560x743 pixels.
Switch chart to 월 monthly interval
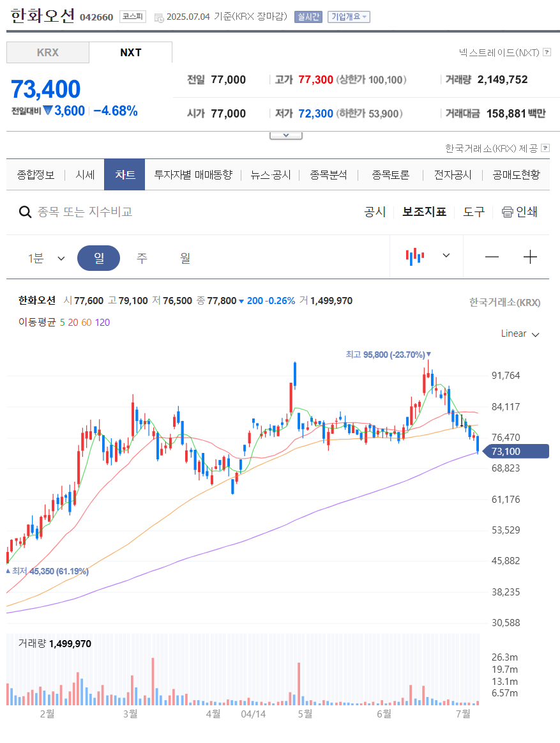[185, 258]
